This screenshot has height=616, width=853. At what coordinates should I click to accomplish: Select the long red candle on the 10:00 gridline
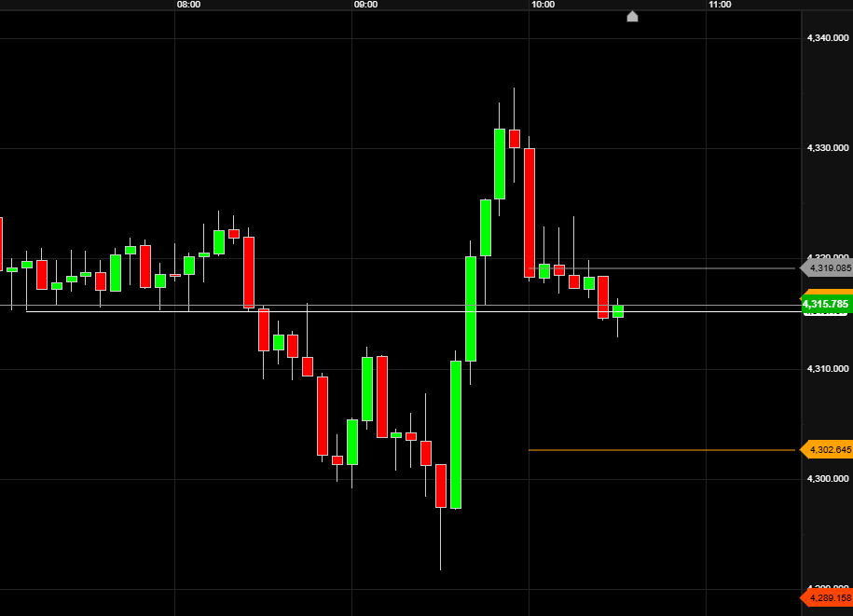tap(530, 212)
